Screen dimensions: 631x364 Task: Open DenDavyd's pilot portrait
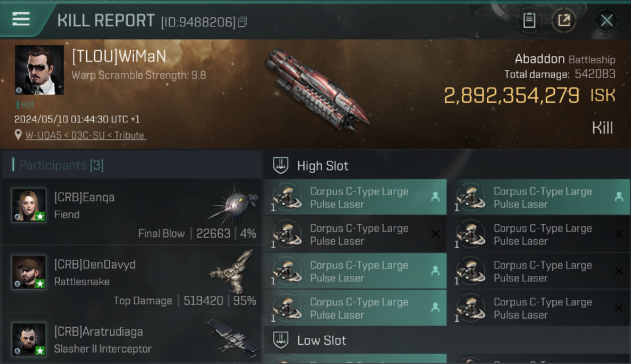click(29, 272)
